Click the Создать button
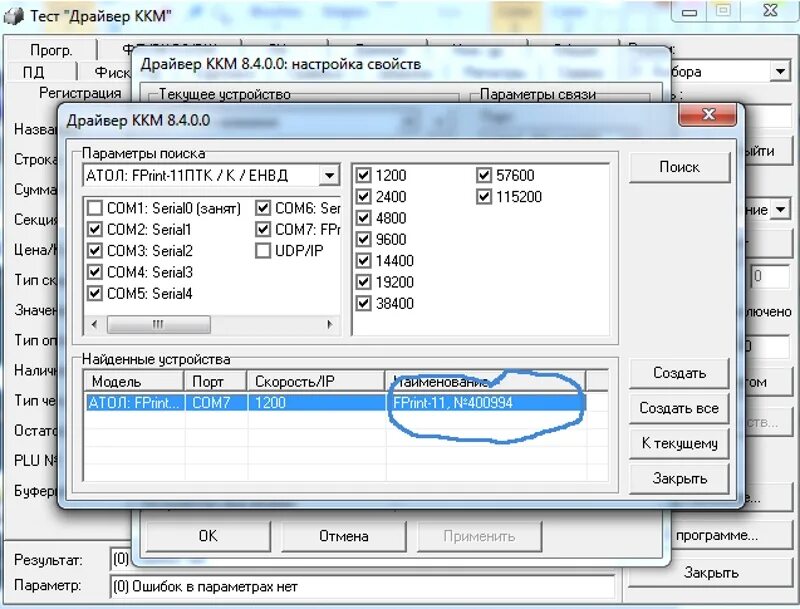Viewport: 800px width, 609px height. pyautogui.click(x=680, y=373)
